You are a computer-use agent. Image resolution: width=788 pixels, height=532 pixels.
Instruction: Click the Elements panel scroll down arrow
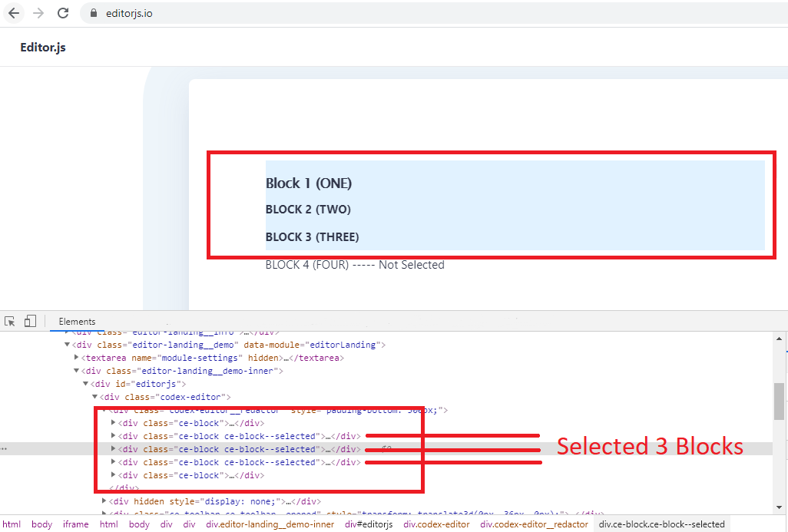[779, 507]
